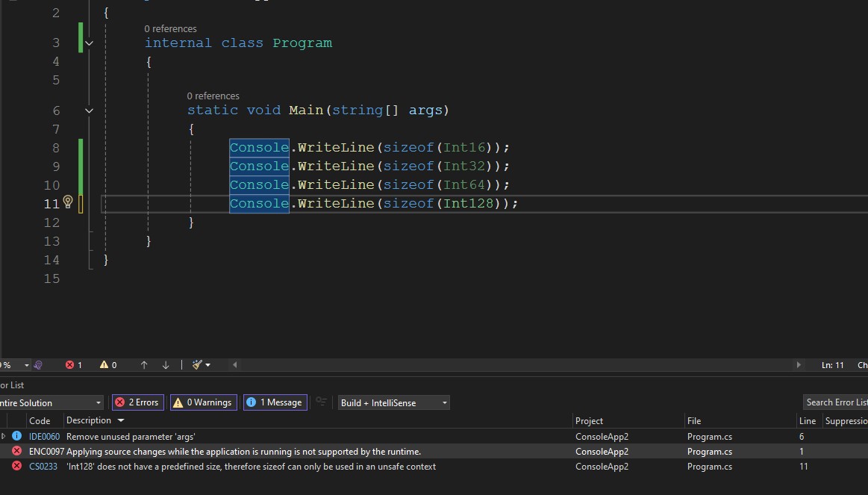Expand the IDE0060 message row triangle
Image resolution: width=868 pixels, height=495 pixels.
[3, 436]
